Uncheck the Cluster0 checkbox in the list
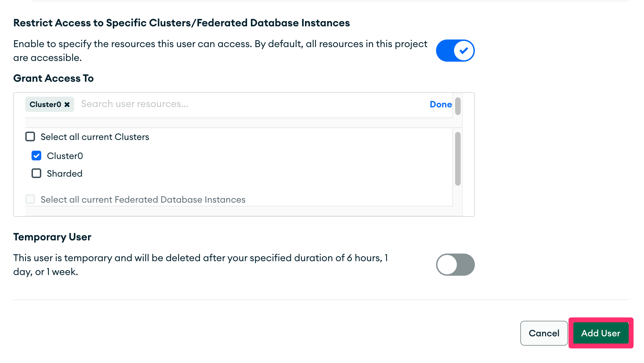The image size is (644, 363). [x=36, y=156]
